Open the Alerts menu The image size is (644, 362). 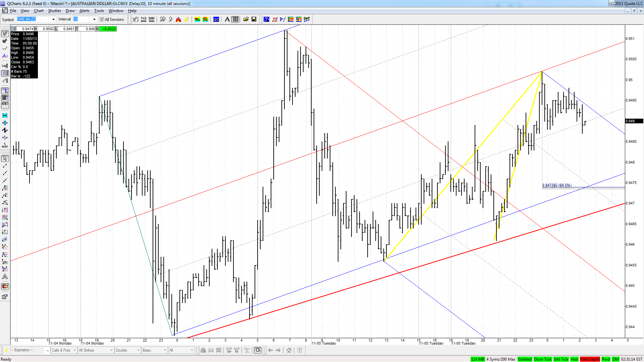click(x=84, y=11)
